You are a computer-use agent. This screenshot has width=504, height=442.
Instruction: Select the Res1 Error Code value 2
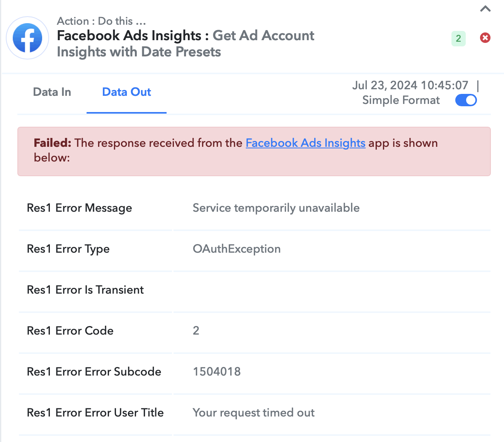click(196, 331)
